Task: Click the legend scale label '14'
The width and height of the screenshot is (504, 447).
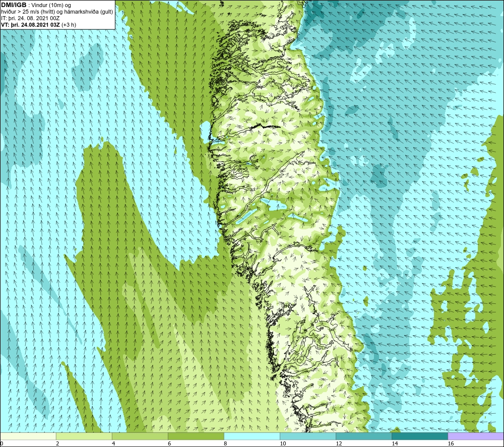Action: [x=395, y=444]
